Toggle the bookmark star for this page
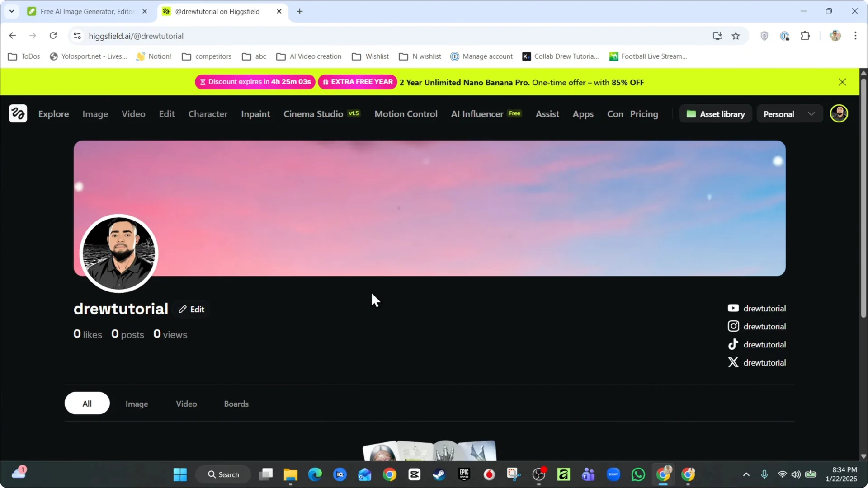868x488 pixels. (x=736, y=36)
